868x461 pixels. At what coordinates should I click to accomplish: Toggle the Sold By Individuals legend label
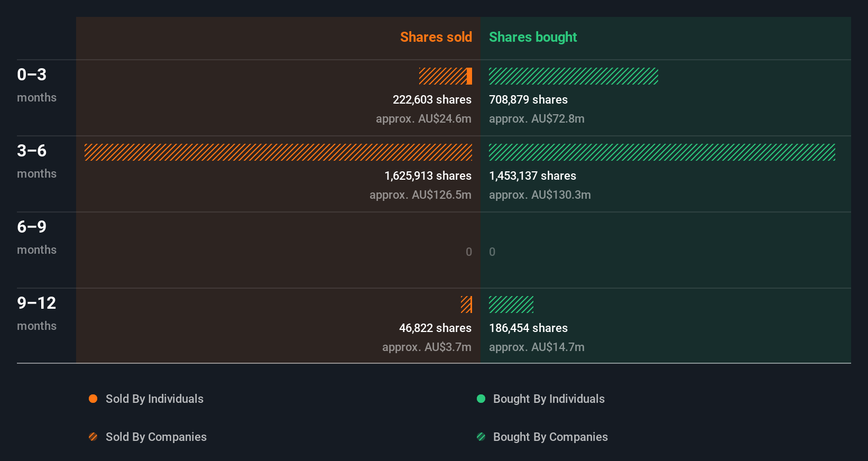pyautogui.click(x=154, y=399)
